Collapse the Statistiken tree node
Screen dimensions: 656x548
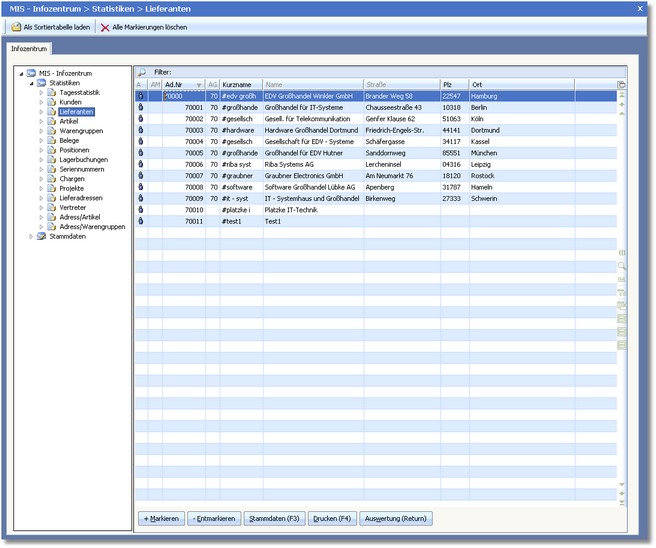(29, 83)
